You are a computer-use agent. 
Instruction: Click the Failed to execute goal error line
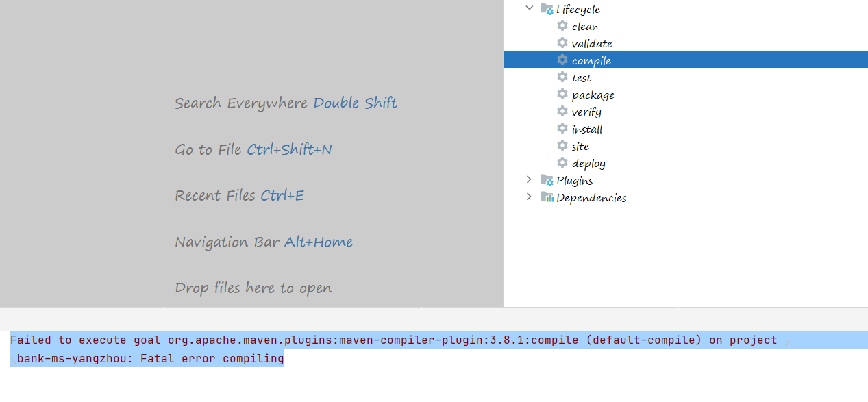[x=394, y=340]
